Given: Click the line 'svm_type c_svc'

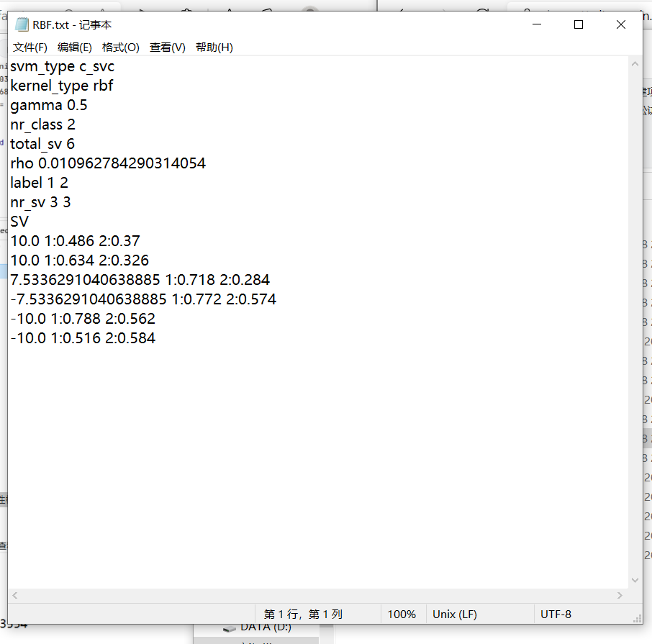Looking at the screenshot, I should (62, 66).
